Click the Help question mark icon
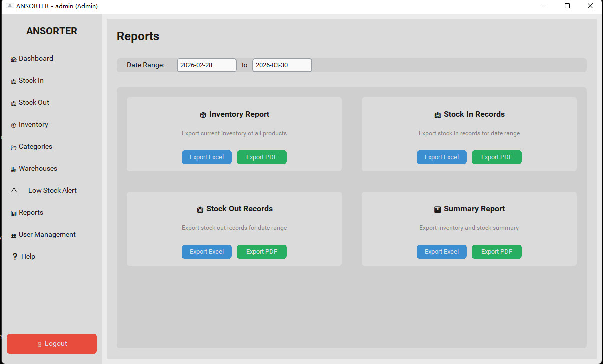This screenshot has width=603, height=364. pyautogui.click(x=15, y=256)
